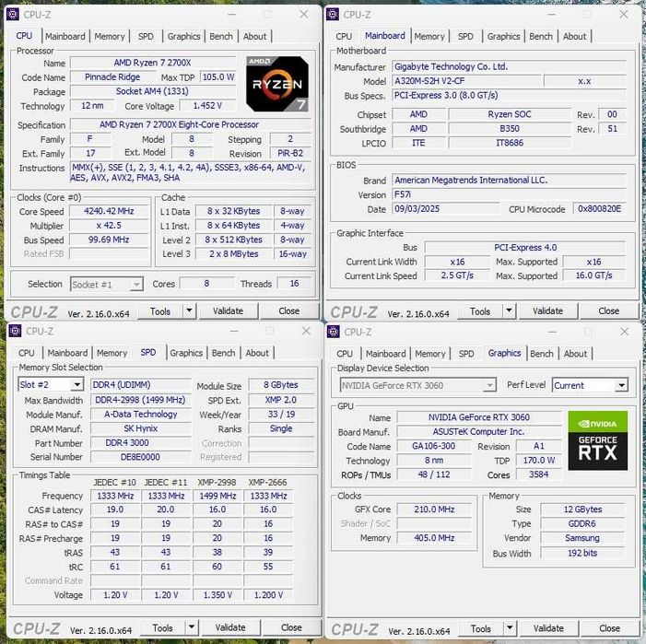The width and height of the screenshot is (646, 644).
Task: Click the XMP-2998 voltage 1.350 V cell
Action: 217,595
